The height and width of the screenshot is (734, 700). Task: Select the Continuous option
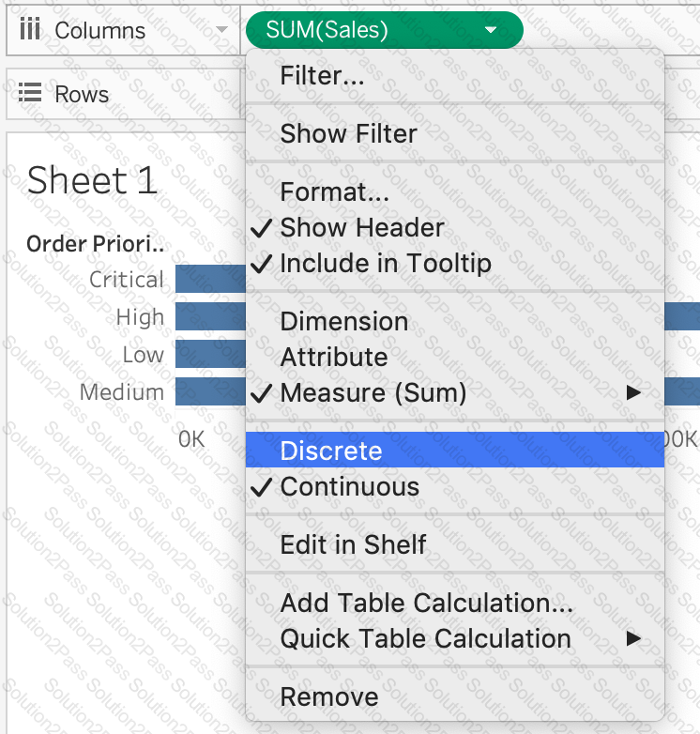click(349, 487)
